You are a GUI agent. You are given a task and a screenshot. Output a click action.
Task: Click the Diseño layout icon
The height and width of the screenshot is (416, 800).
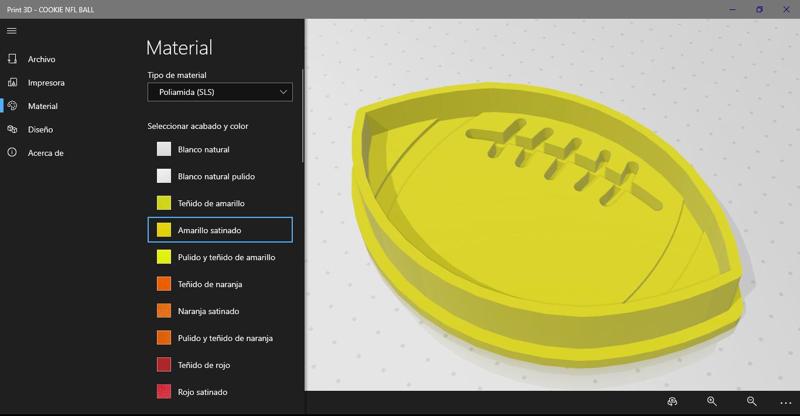point(12,129)
